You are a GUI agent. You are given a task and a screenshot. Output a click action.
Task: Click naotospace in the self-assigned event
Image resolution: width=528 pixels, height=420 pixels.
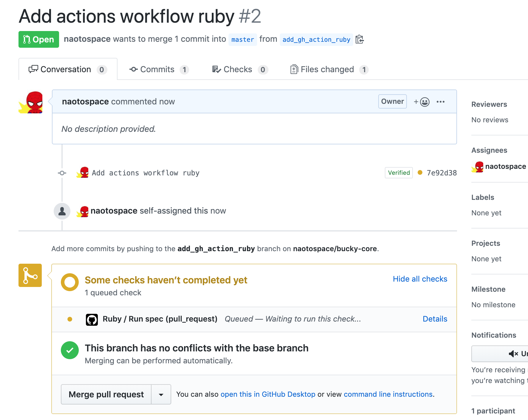(x=114, y=211)
